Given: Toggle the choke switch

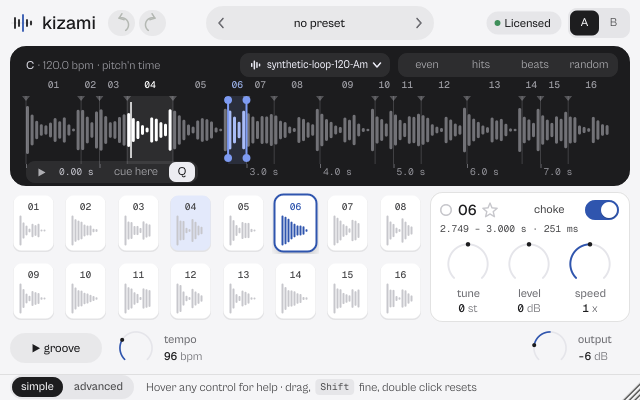Looking at the screenshot, I should 602,210.
